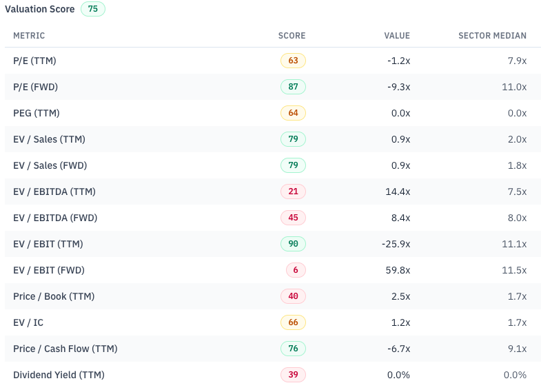Click the 0.0% value for Dividend Yield (TTM)
Screen dimensions: 541x392
(398, 375)
